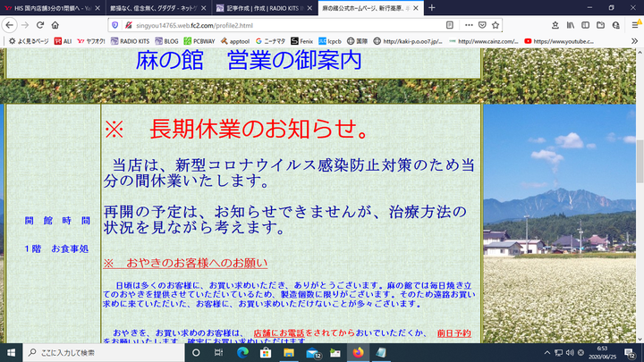Open Firefox account icon

pyautogui.click(x=615, y=25)
